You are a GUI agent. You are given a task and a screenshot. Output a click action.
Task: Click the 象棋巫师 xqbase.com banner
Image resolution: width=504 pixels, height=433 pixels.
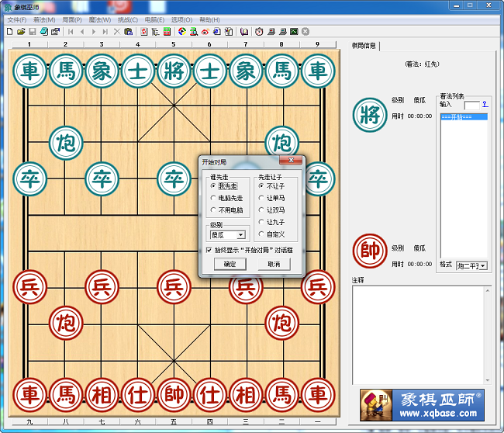pos(422,405)
